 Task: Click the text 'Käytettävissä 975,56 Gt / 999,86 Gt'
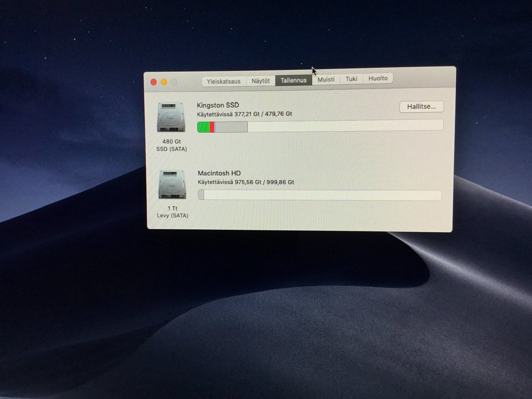246,182
